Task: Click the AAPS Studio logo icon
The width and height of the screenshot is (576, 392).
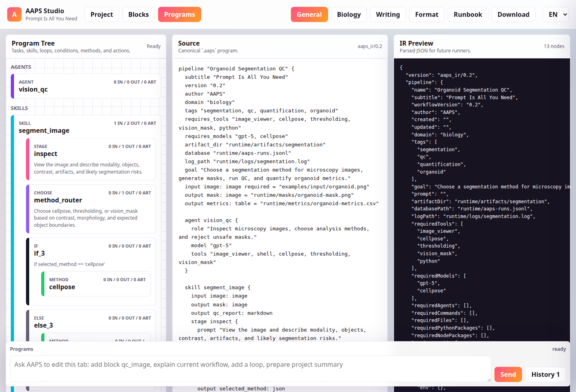Action: (14, 14)
